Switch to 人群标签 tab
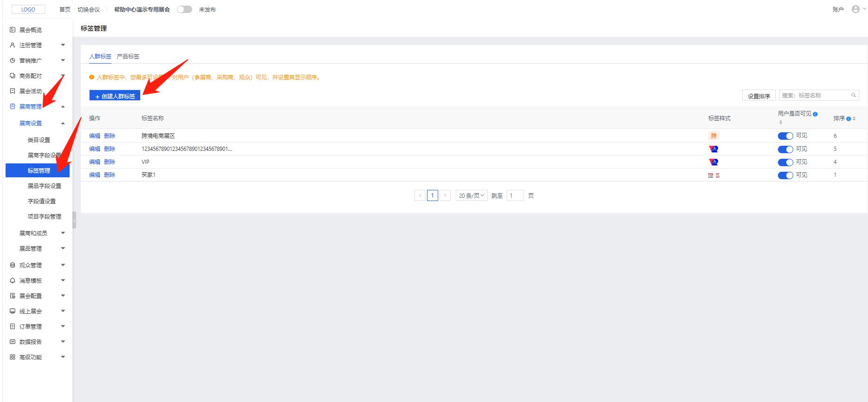The height and width of the screenshot is (402, 868). click(x=100, y=57)
